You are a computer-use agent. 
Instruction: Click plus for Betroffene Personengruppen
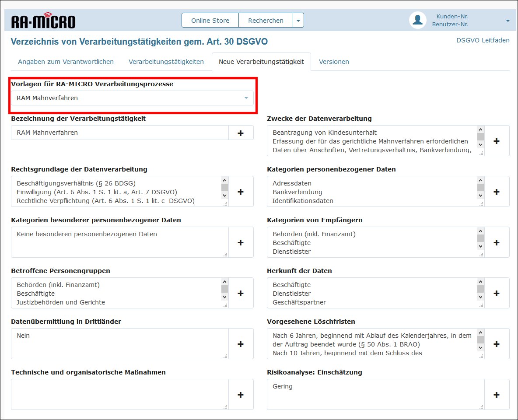(240, 293)
